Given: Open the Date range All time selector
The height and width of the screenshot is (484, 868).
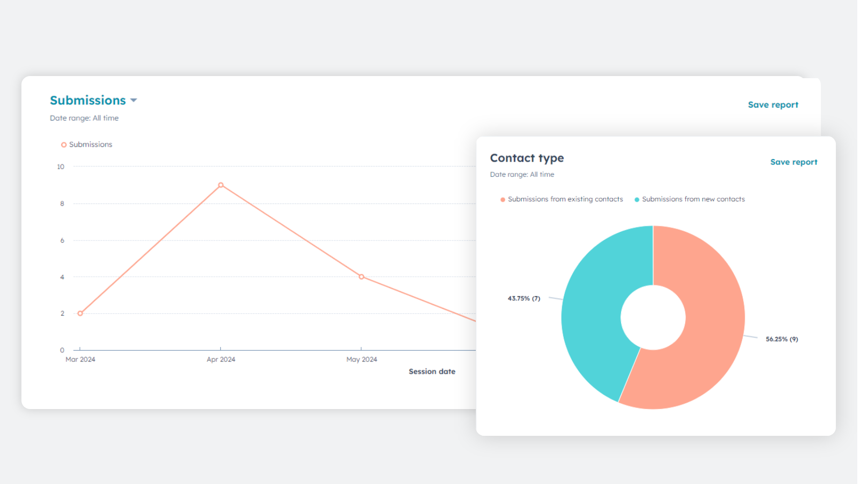Looking at the screenshot, I should tap(84, 118).
